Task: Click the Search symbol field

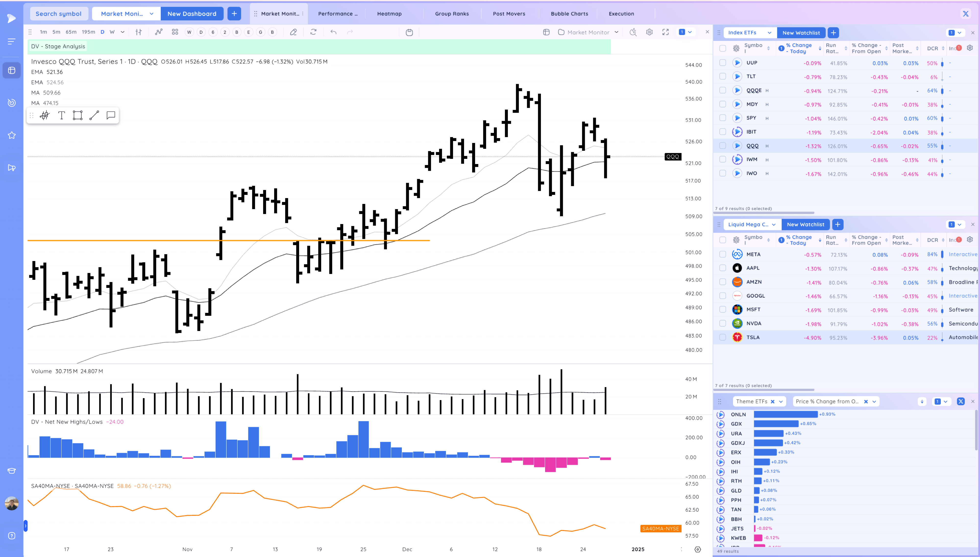Action: tap(59, 14)
